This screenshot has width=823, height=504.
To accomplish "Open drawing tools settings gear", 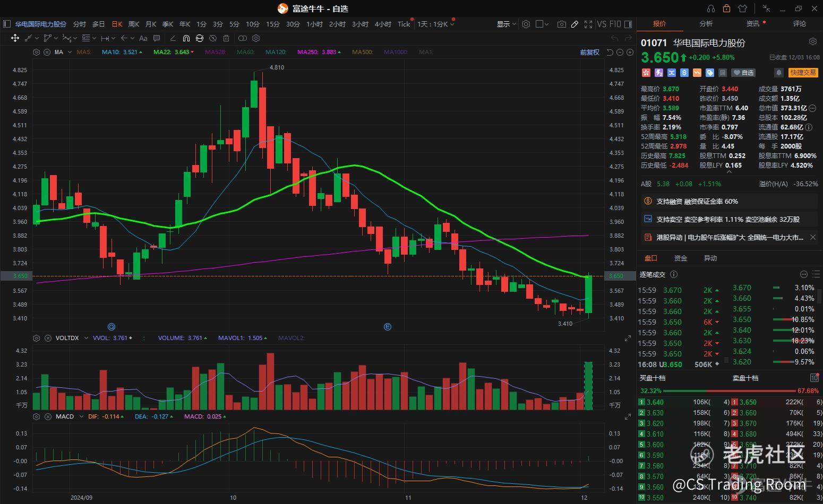I will pyautogui.click(x=256, y=38).
